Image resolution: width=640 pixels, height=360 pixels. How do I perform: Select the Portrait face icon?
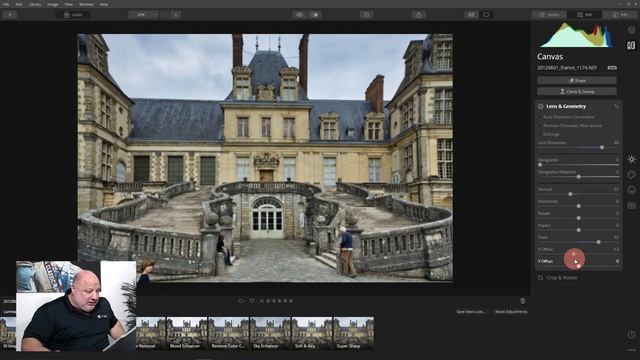631,190
